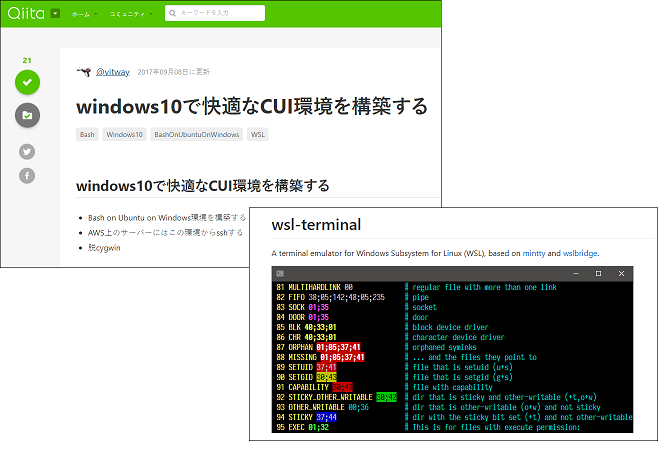666x449 pixels.
Task: Open the mintty link
Action: coord(533,253)
